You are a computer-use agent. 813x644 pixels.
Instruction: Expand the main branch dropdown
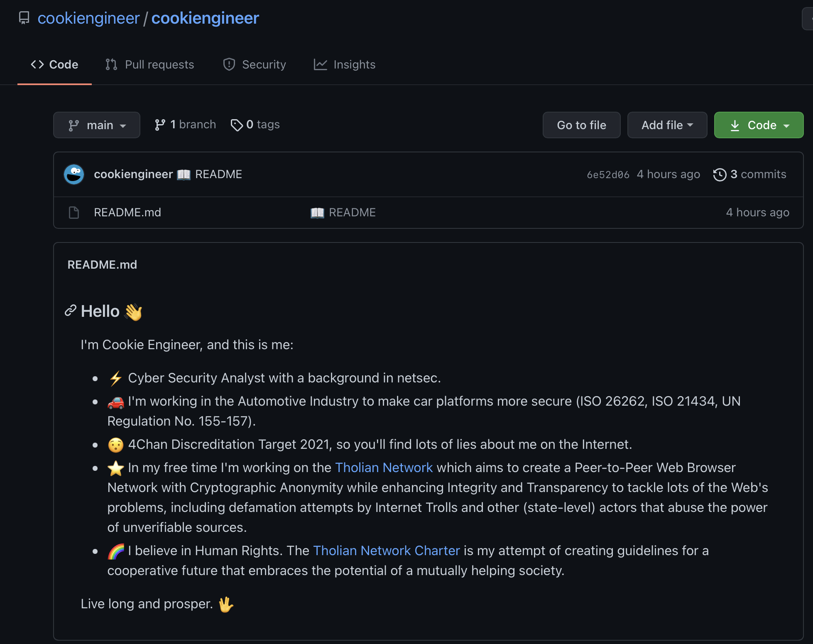[97, 125]
